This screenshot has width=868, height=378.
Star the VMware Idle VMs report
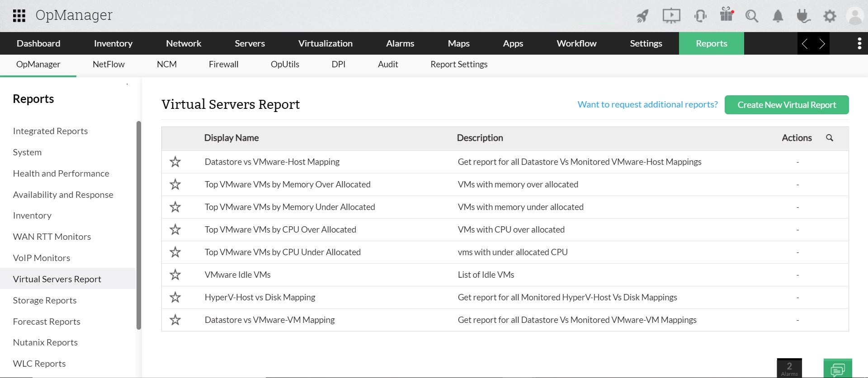(175, 275)
